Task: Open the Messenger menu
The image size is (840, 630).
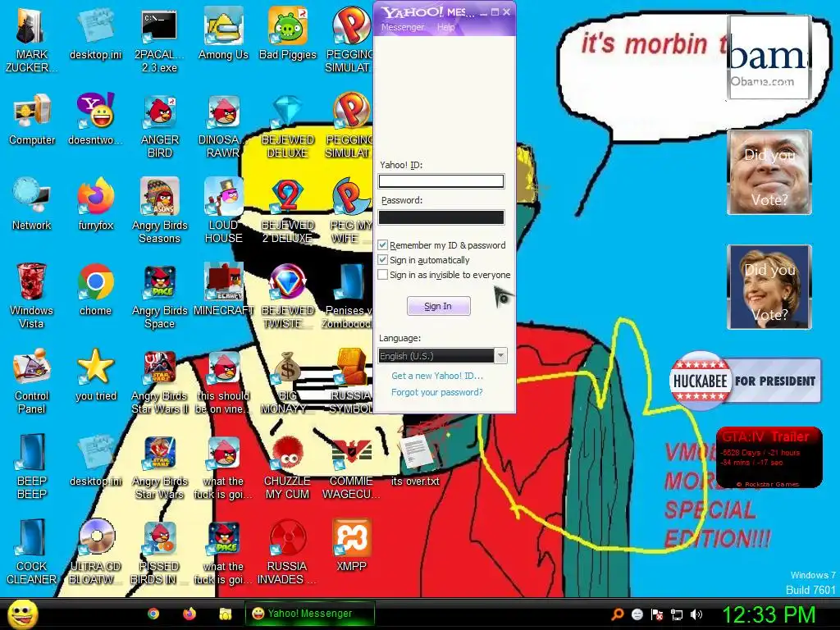Action: tap(402, 27)
